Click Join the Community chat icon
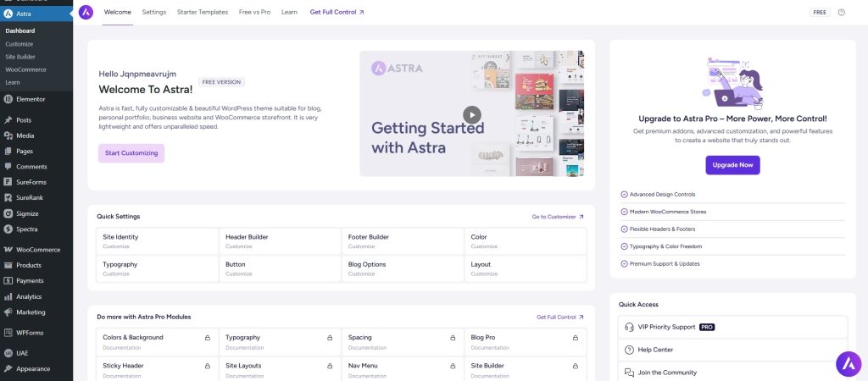Screen dimensions: 868x381 coord(629,373)
